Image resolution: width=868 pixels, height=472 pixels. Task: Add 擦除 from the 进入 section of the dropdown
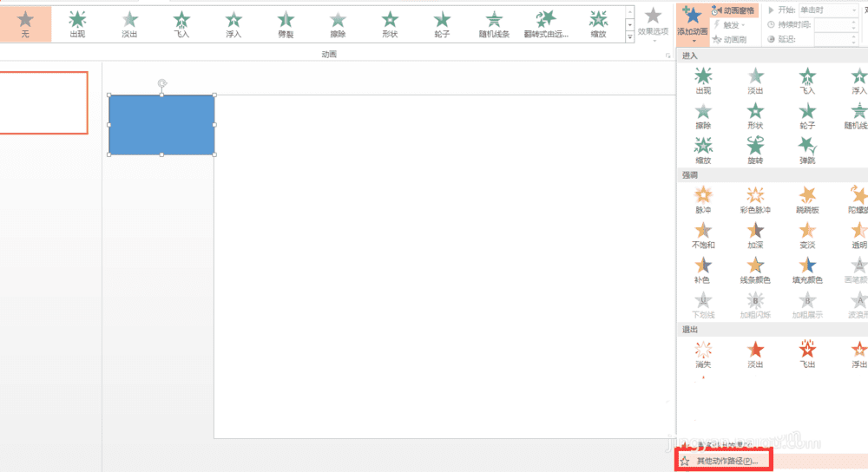pyautogui.click(x=703, y=115)
